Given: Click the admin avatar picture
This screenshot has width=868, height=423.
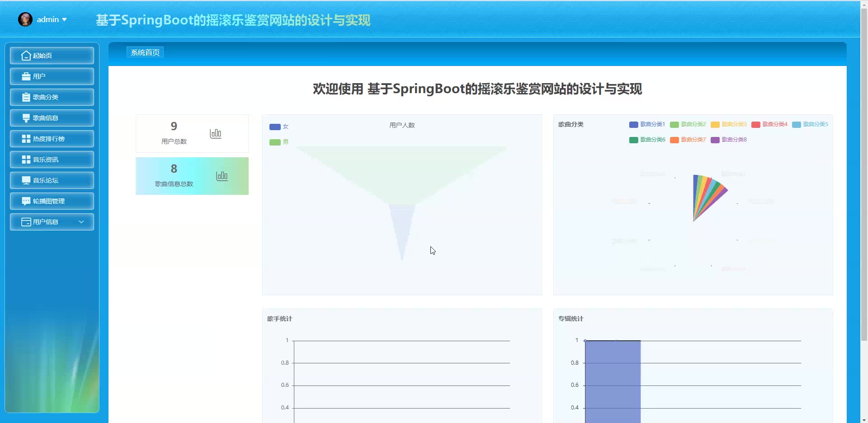Looking at the screenshot, I should 25,19.
